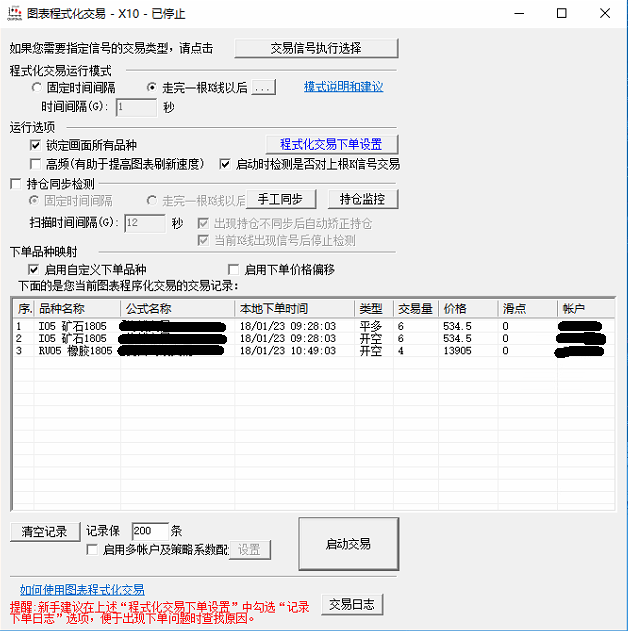Click 手工同步 button
Screen dimensions: 628x631
click(281, 199)
